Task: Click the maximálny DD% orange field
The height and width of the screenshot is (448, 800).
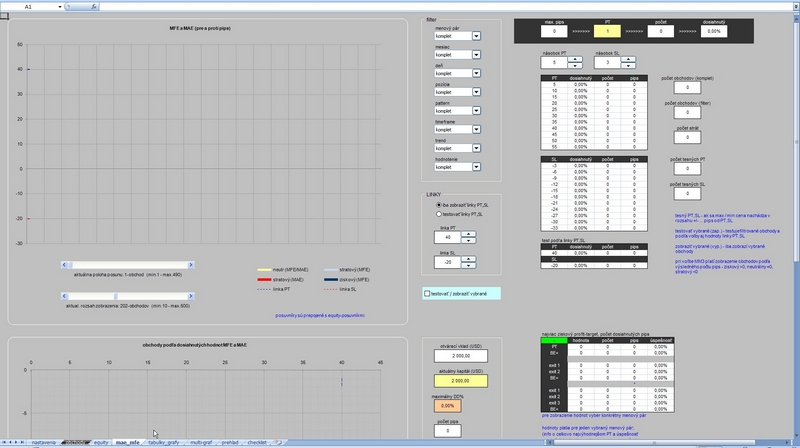Action: 447,406
